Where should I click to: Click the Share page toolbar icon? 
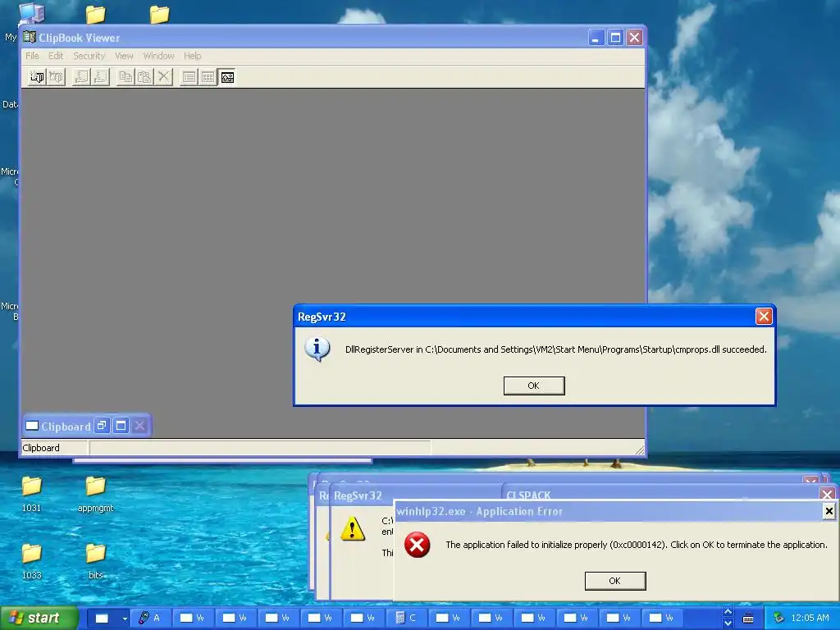click(81, 77)
